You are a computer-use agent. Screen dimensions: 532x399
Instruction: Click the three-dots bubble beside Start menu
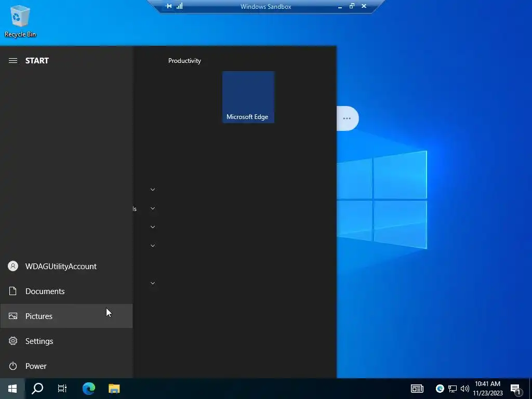tap(347, 118)
